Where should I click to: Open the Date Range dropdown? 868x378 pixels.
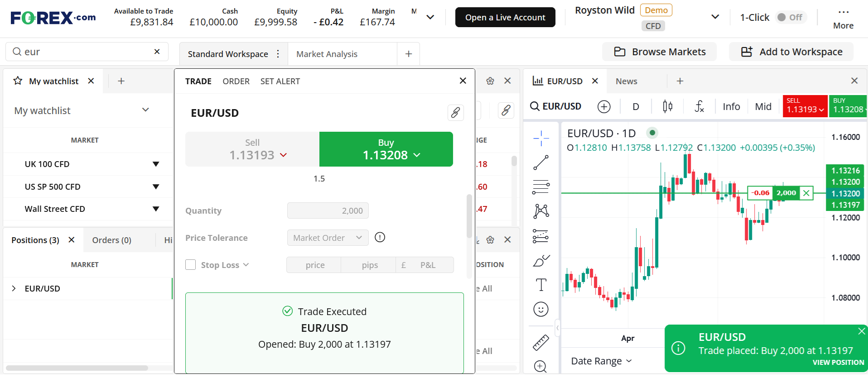(601, 361)
